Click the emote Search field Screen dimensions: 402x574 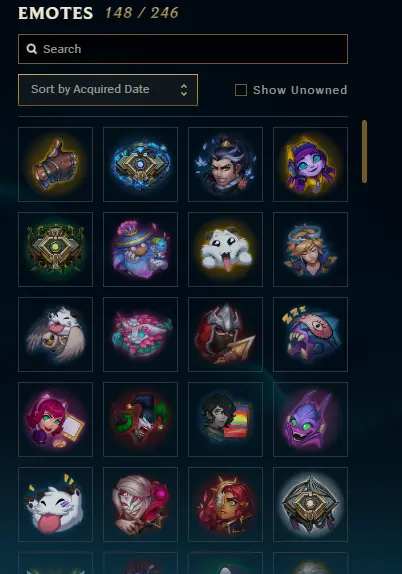[x=183, y=49]
